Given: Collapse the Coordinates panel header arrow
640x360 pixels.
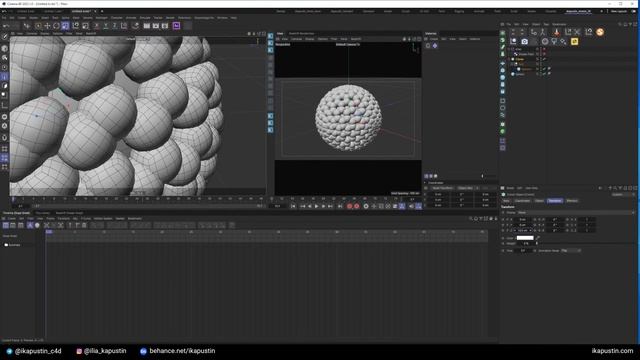Looking at the screenshot, I should click(425, 183).
